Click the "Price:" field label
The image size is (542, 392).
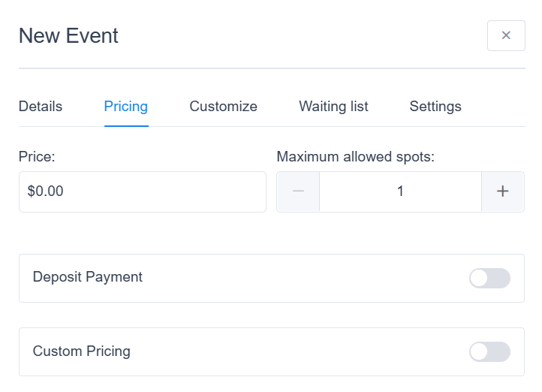[x=38, y=157]
